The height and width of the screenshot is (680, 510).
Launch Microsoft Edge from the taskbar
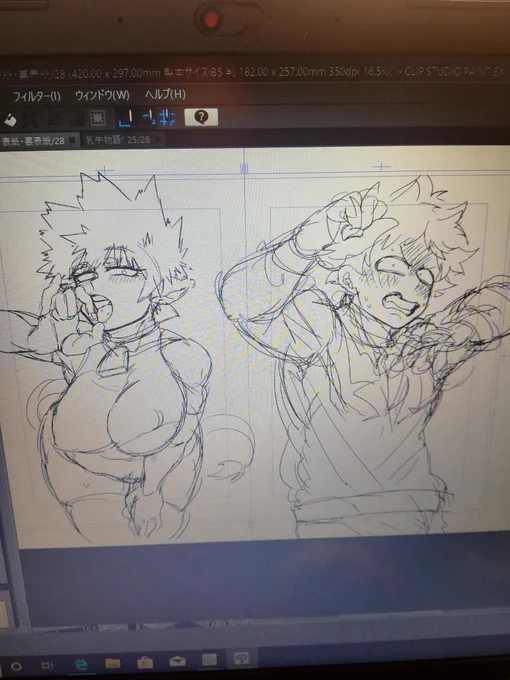(x=81, y=664)
